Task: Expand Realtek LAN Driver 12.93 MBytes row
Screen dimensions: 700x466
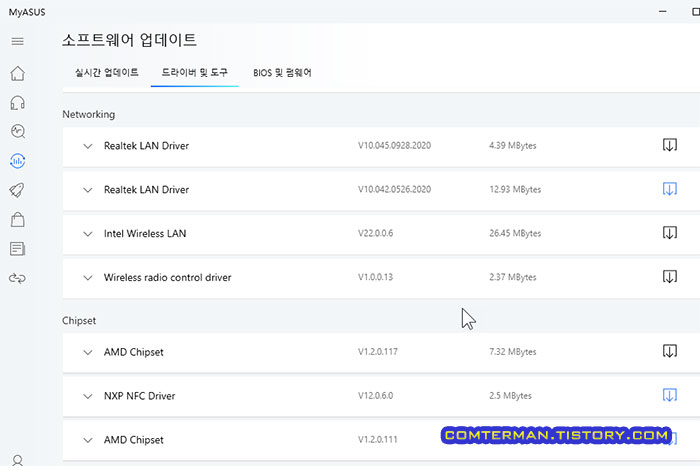Action: click(88, 190)
